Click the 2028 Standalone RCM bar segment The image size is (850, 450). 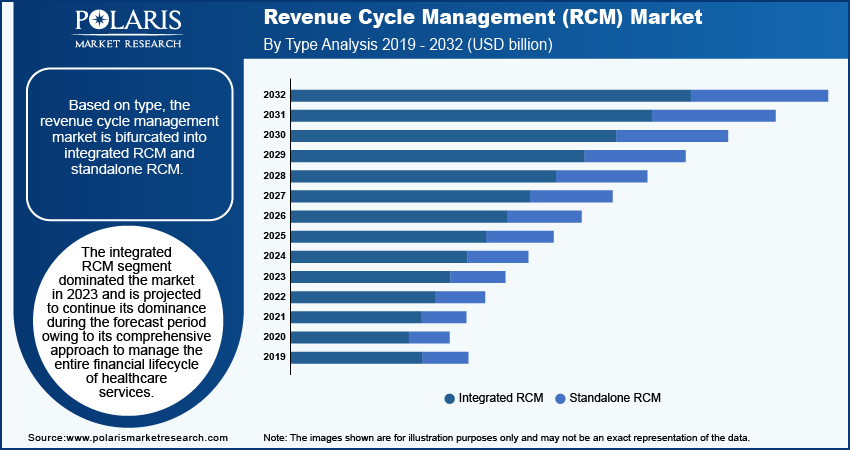[x=602, y=176]
